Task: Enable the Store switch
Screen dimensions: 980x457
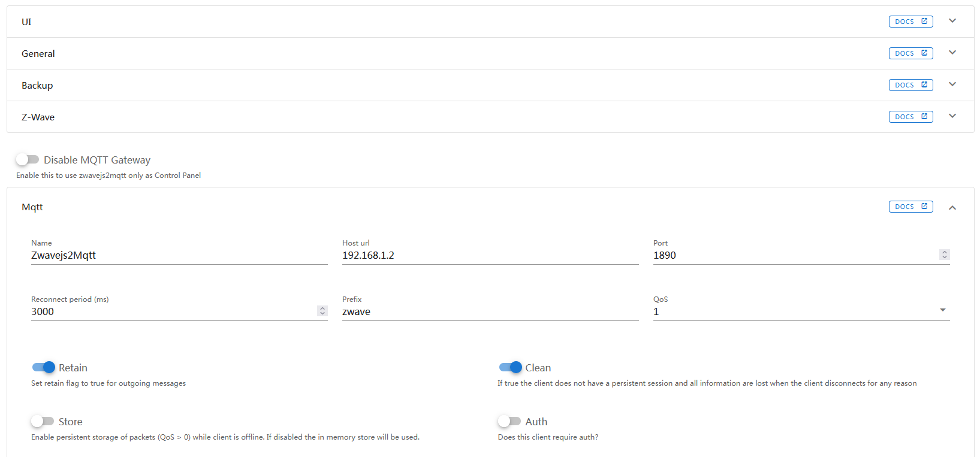Action: coord(43,421)
